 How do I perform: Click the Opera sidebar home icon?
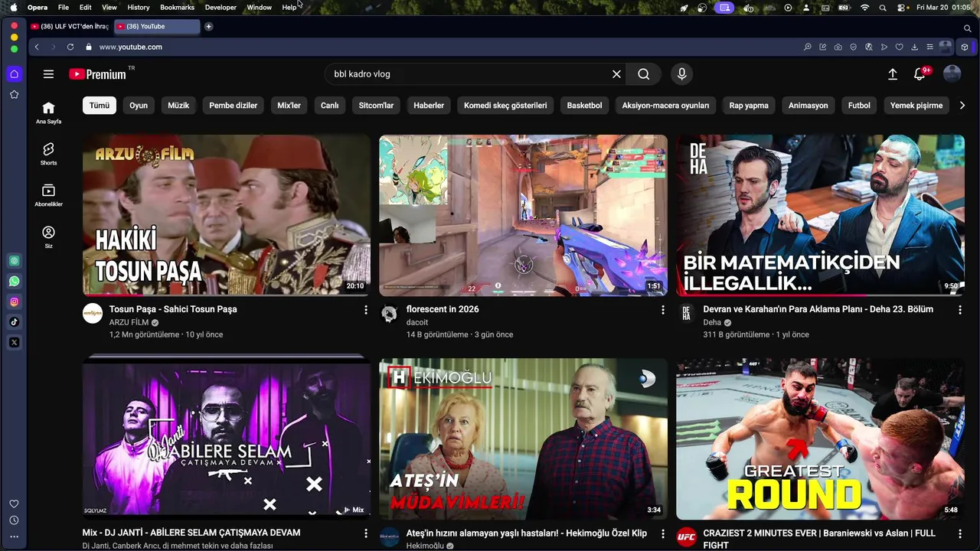tap(14, 74)
